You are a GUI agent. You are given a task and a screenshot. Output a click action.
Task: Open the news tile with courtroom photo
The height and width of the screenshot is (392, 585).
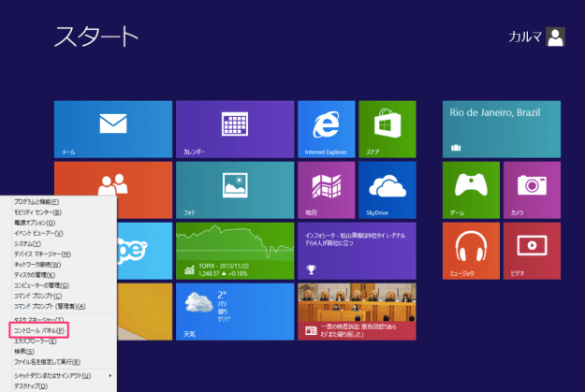[x=357, y=312]
